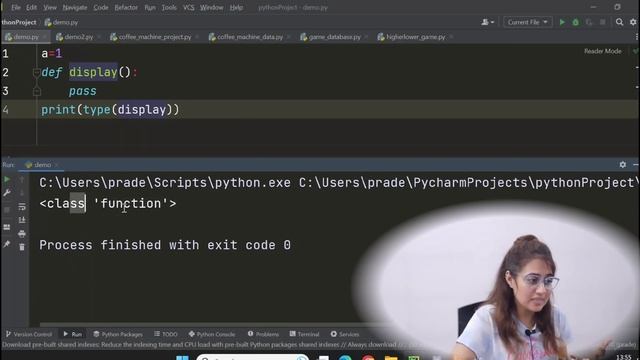Click the taskbar search box
The image size is (640, 360).
coord(252,358)
